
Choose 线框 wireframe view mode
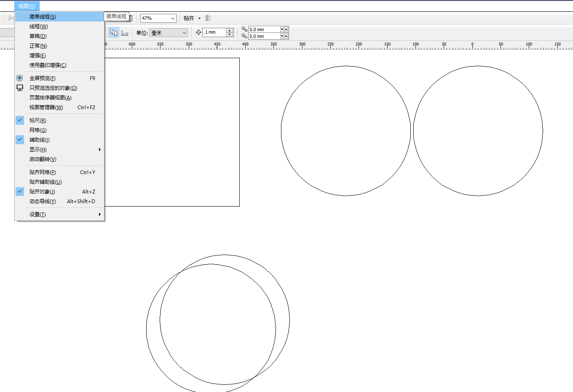39,26
